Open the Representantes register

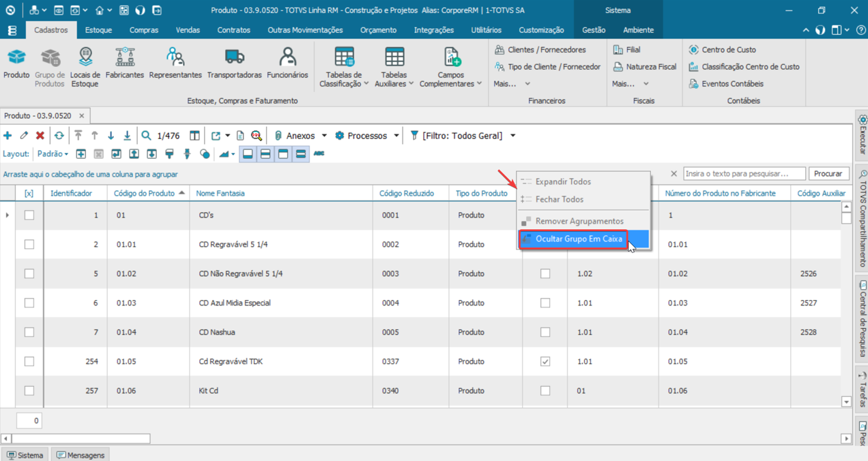(175, 63)
